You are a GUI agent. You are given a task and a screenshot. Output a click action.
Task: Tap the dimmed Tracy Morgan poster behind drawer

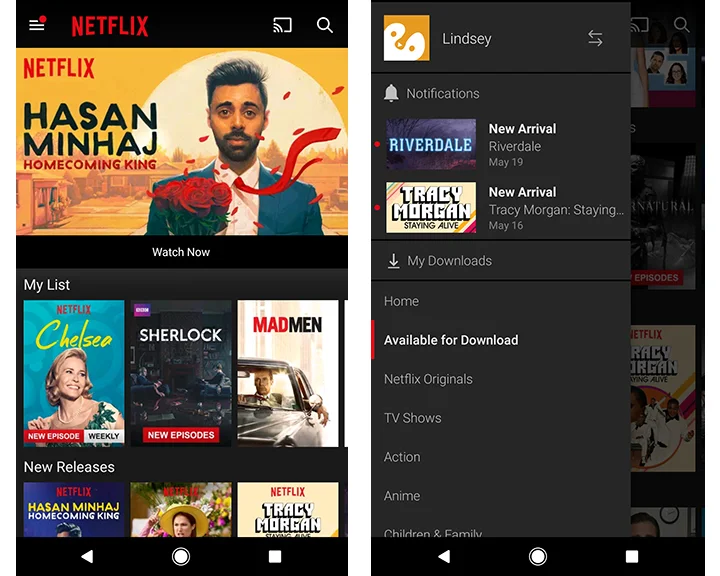[x=663, y=398]
